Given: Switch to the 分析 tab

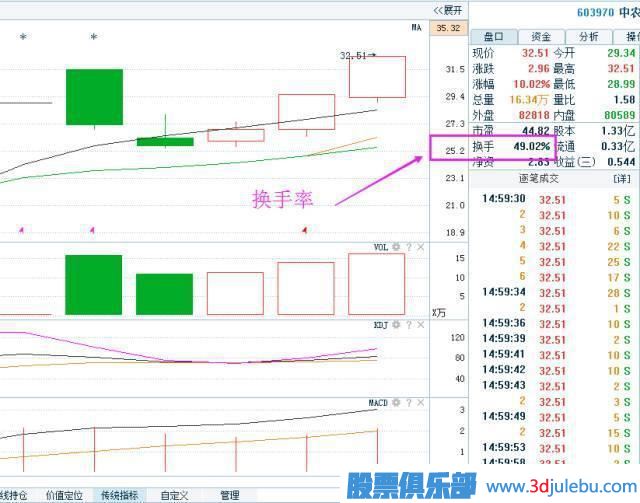Looking at the screenshot, I should [588, 36].
